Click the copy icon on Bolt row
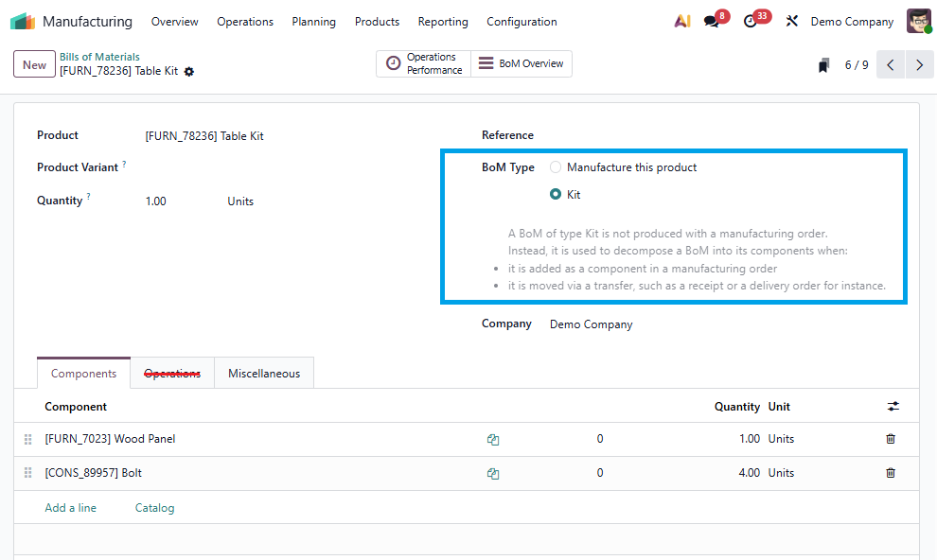The width and height of the screenshot is (937, 560). (x=493, y=473)
